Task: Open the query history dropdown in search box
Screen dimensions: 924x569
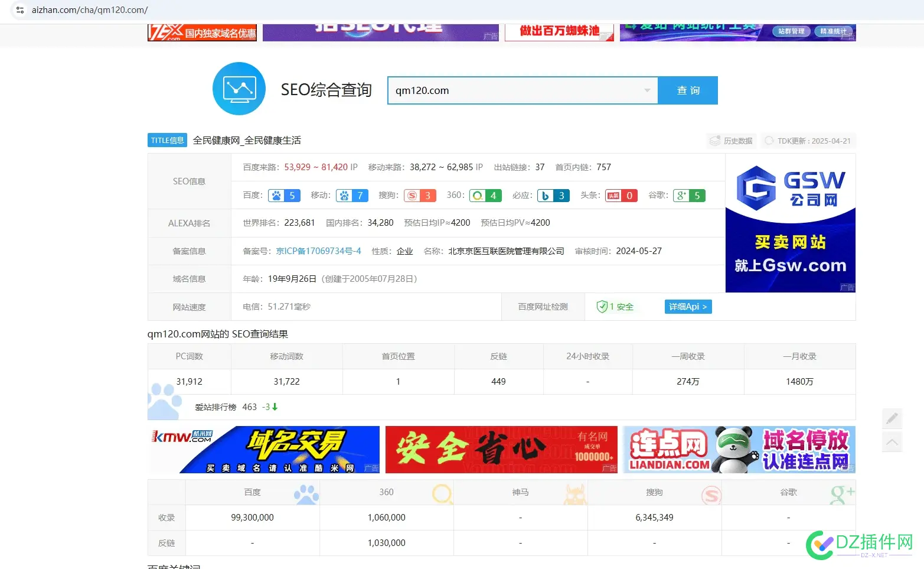Action: point(648,90)
